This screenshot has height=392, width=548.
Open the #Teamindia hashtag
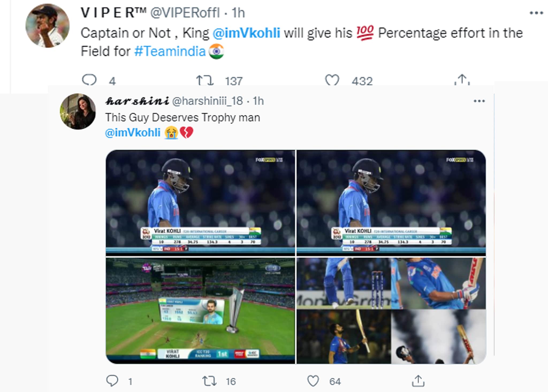170,51
